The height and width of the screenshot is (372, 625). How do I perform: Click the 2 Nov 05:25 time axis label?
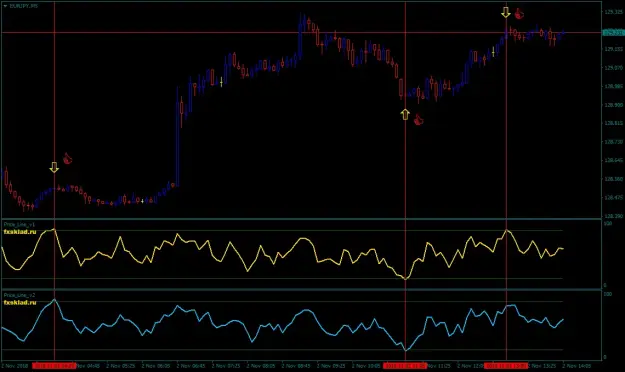(x=120, y=366)
